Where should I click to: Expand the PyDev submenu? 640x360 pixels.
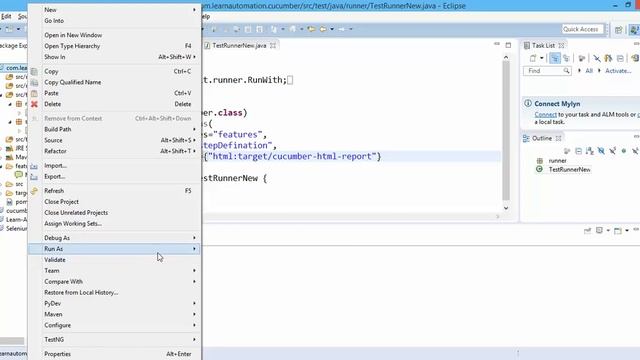point(114,303)
